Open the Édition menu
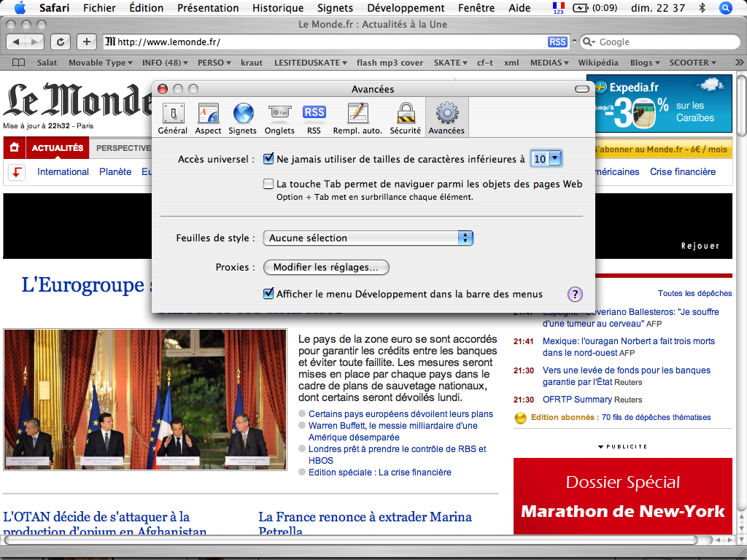The image size is (747, 560). click(146, 7)
